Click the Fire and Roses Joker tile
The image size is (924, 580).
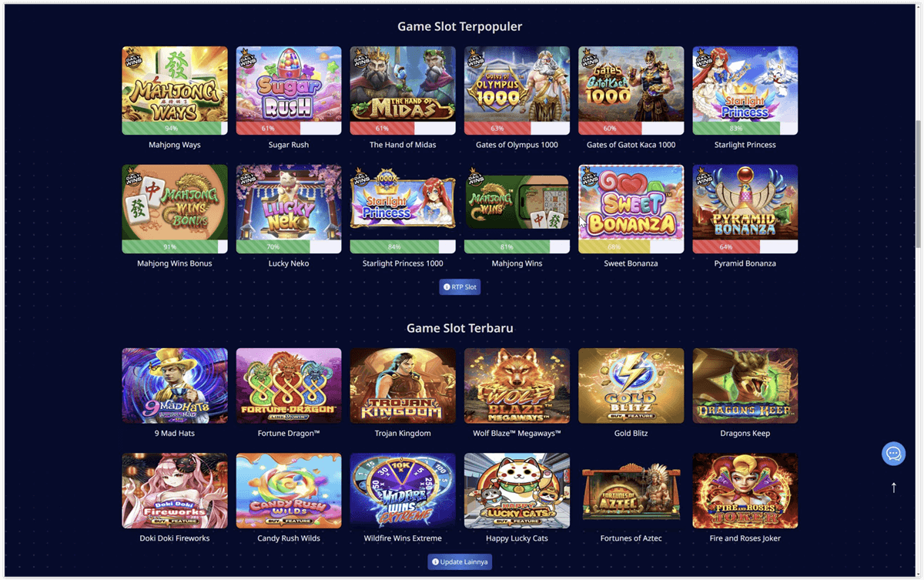(745, 491)
